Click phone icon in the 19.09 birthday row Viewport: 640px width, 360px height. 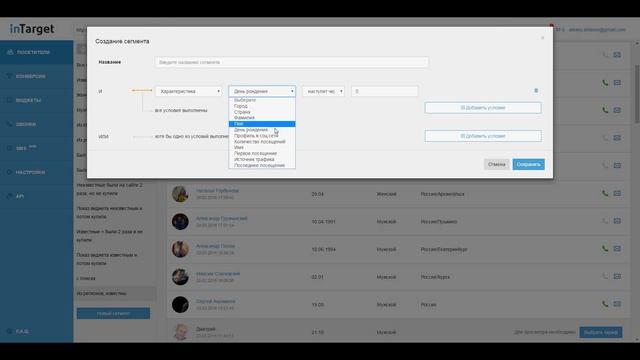click(605, 304)
